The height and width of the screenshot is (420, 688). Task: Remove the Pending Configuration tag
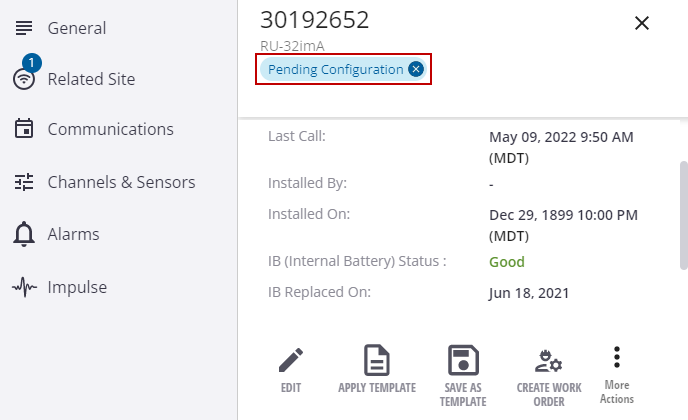click(416, 69)
